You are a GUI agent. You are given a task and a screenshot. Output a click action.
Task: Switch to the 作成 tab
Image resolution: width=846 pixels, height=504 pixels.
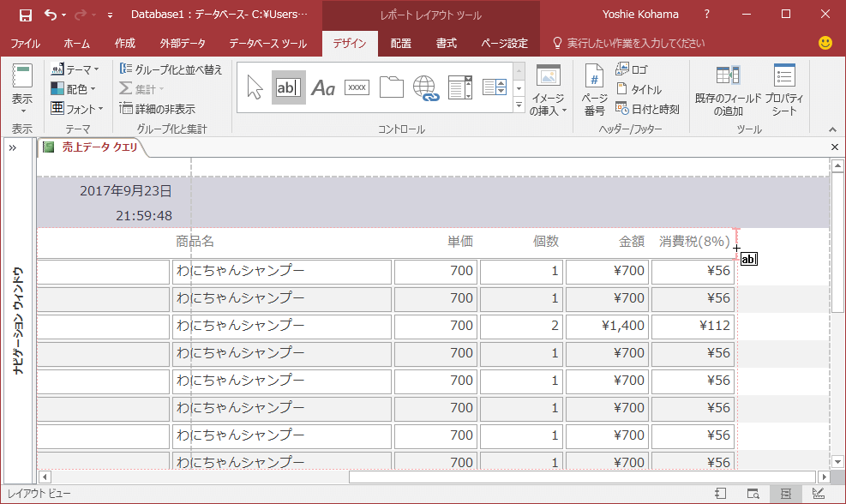(x=124, y=43)
